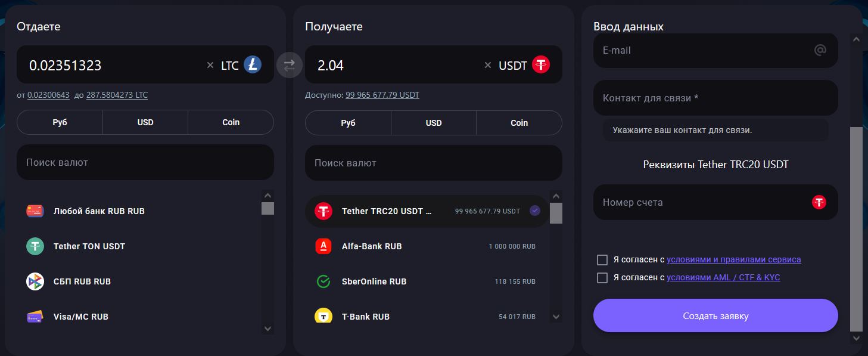Choose the Tether TON USDT icon
This screenshot has height=356, width=868.
(x=35, y=246)
